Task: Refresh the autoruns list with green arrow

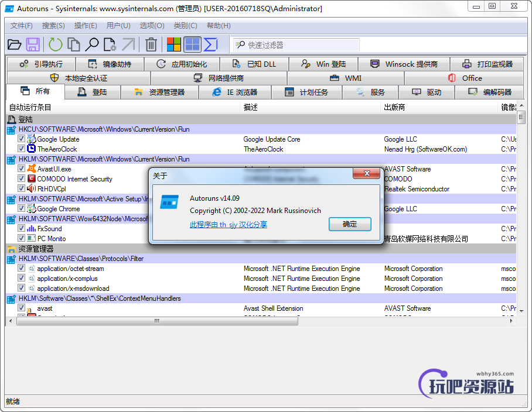Action: (55, 44)
